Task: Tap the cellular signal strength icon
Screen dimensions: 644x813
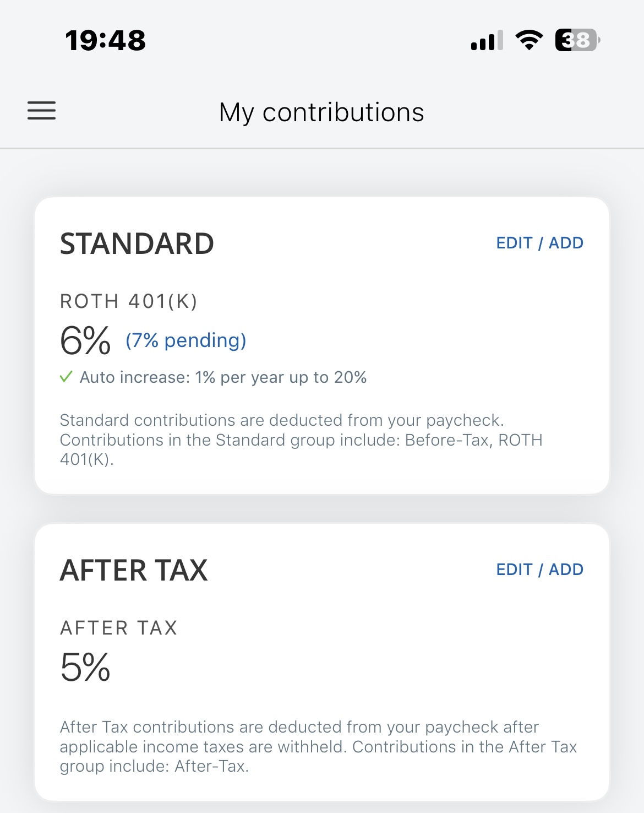Action: click(x=487, y=40)
